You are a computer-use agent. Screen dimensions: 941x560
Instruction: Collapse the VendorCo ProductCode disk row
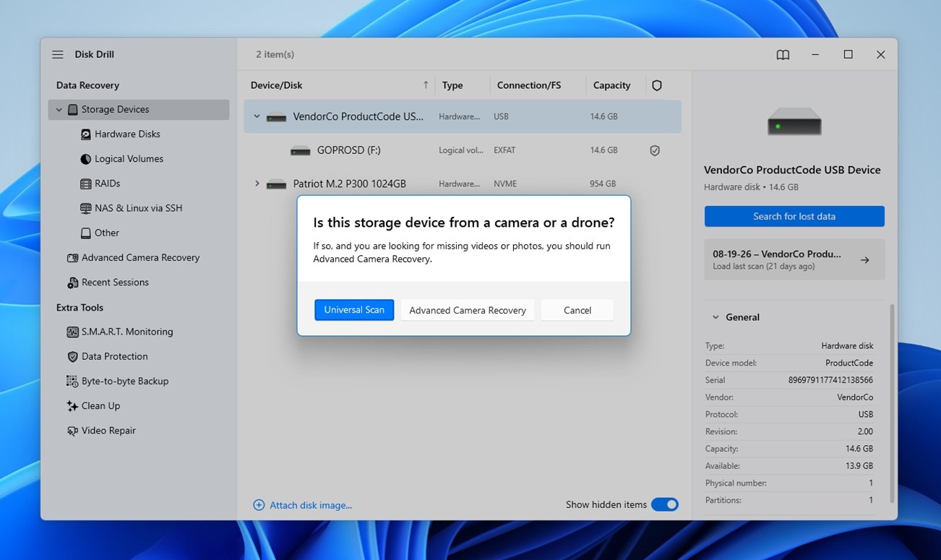click(257, 116)
